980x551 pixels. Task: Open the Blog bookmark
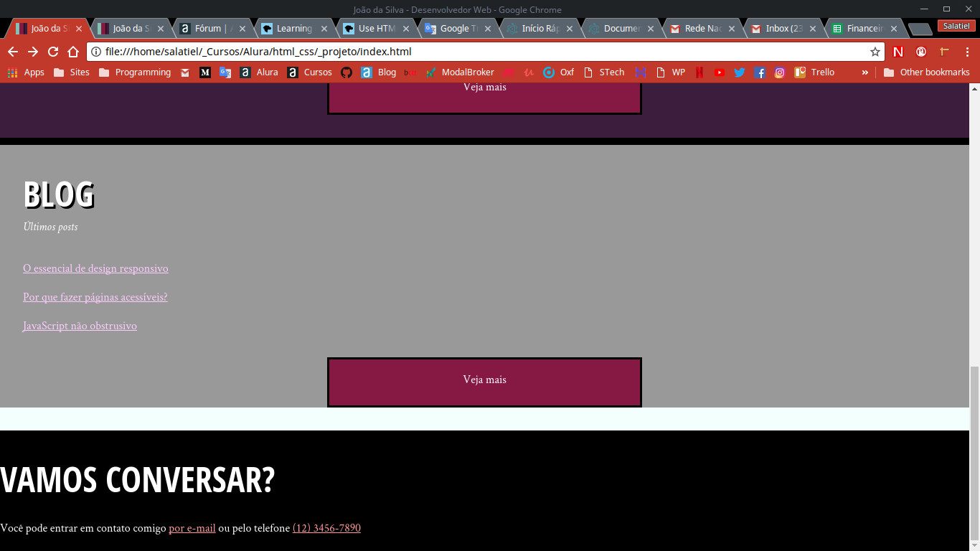379,72
